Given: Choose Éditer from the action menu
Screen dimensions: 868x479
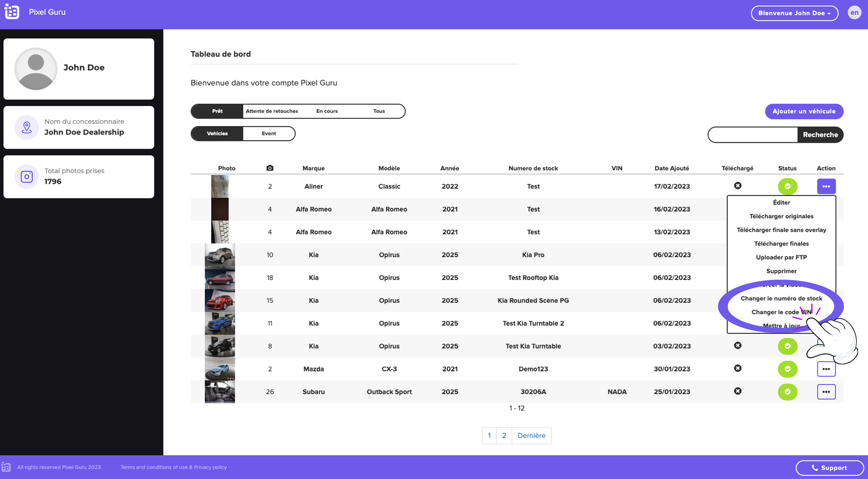Looking at the screenshot, I should pyautogui.click(x=781, y=203).
